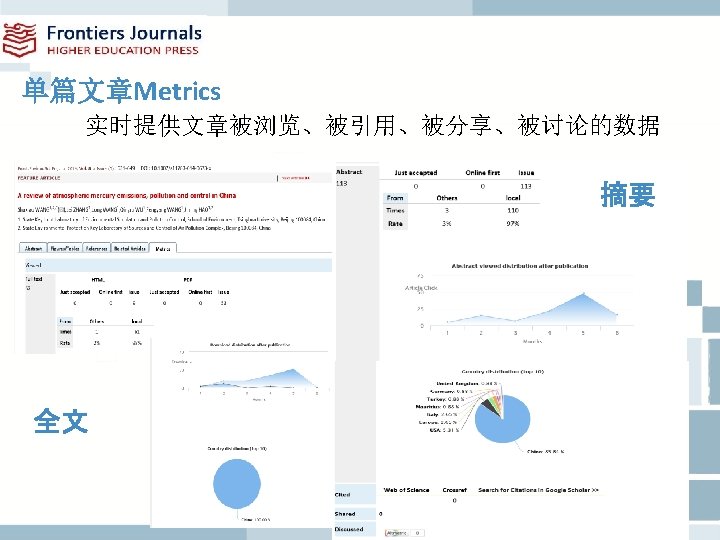Open the Related Articles tab

(x=129, y=248)
